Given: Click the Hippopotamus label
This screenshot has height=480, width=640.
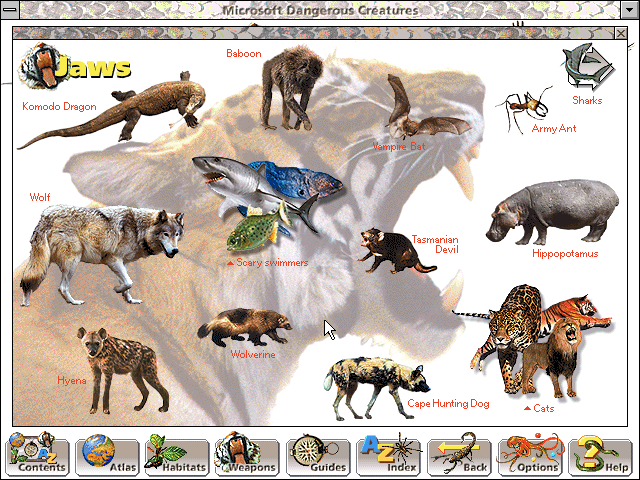Looking at the screenshot, I should point(565,253).
